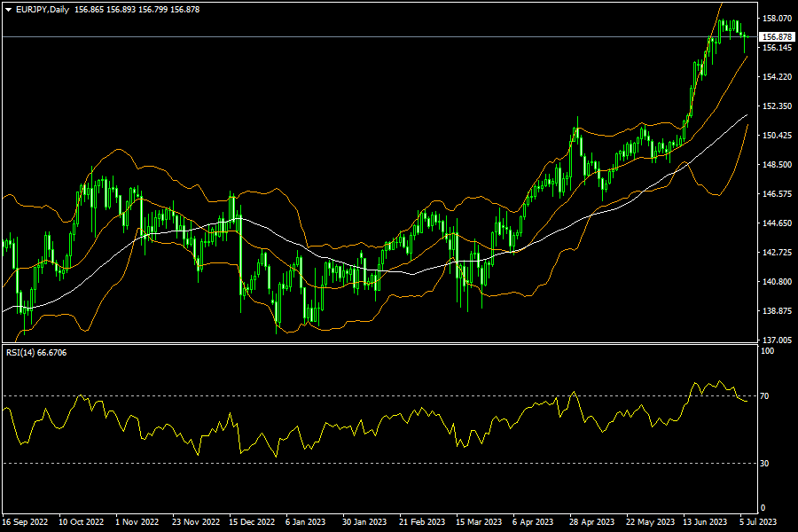Click the 16 Sep 2022 date label
This screenshot has height=532, width=798.
pos(25,522)
